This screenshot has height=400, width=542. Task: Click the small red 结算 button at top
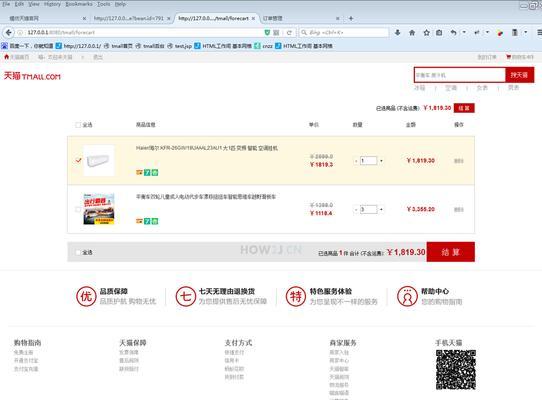tap(464, 108)
